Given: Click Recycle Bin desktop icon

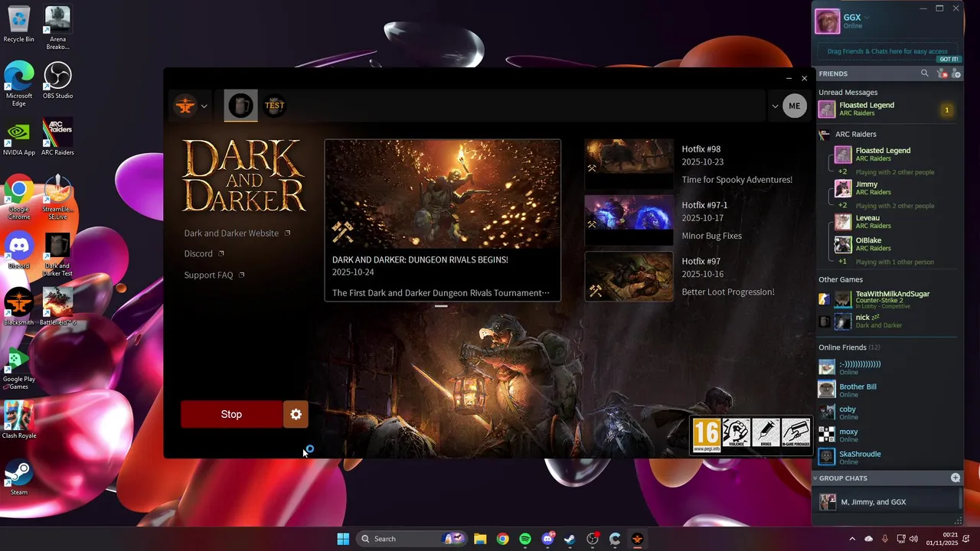Looking at the screenshot, I should [18, 24].
